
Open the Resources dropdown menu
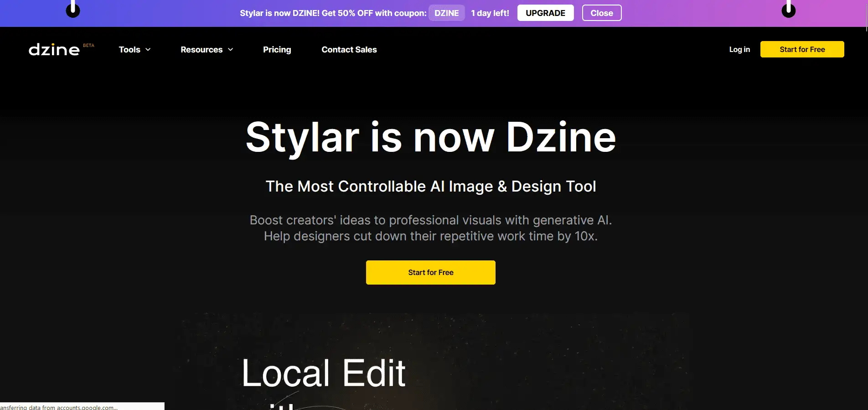[x=207, y=49]
